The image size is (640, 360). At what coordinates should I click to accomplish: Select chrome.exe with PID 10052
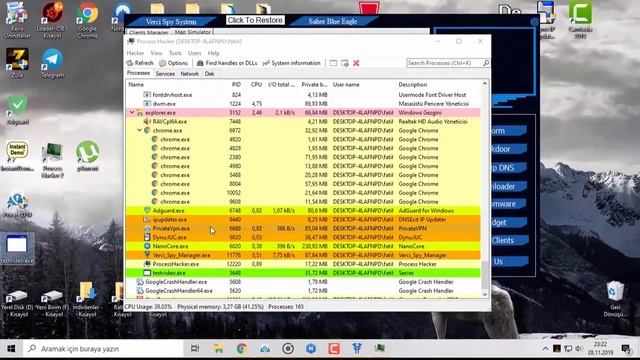(304, 193)
